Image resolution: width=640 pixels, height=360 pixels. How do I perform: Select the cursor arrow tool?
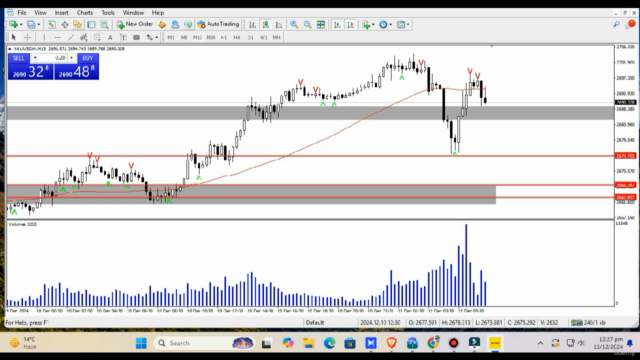(x=13, y=37)
